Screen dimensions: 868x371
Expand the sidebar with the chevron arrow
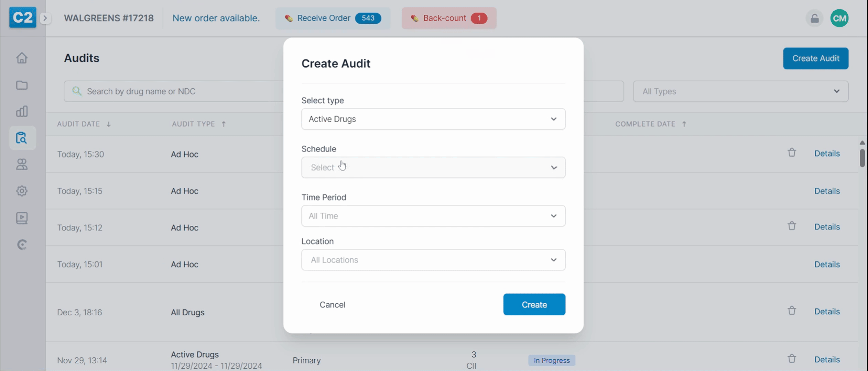click(45, 18)
